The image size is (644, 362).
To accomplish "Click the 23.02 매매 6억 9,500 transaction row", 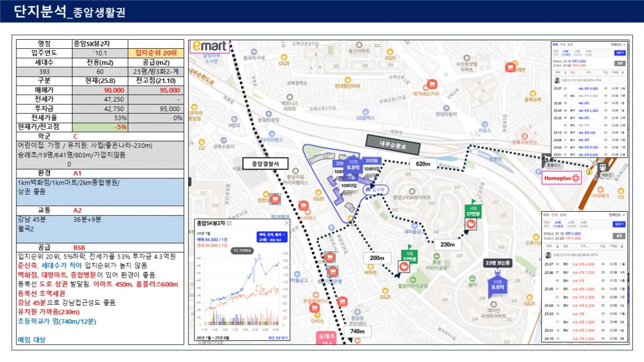I will click(x=589, y=147).
